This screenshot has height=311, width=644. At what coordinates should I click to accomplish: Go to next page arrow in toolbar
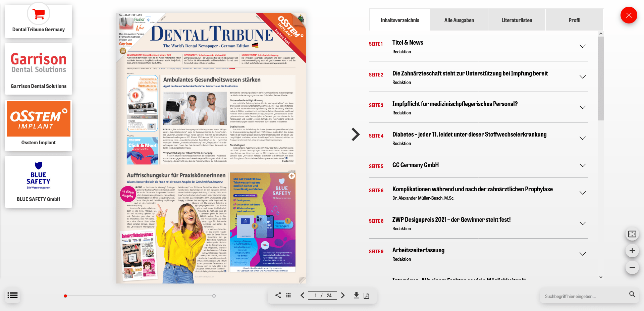(x=343, y=295)
